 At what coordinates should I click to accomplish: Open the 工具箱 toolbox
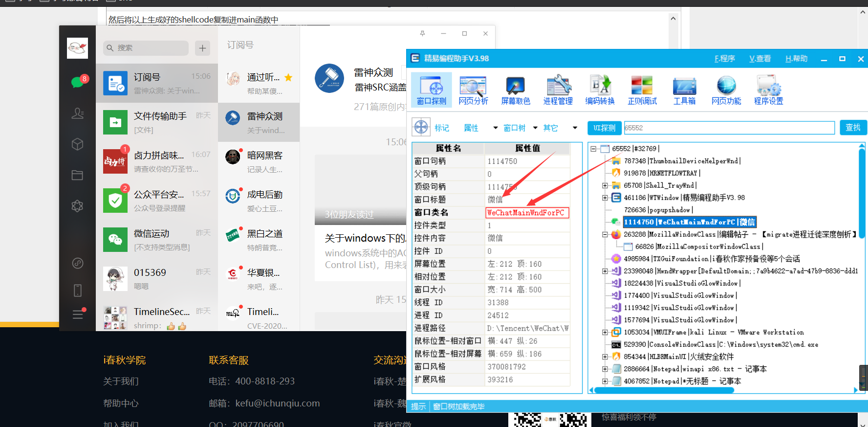coord(684,90)
